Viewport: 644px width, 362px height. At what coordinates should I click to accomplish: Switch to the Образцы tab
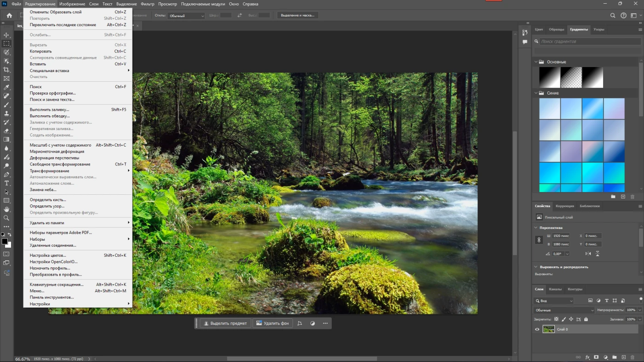pyautogui.click(x=556, y=29)
